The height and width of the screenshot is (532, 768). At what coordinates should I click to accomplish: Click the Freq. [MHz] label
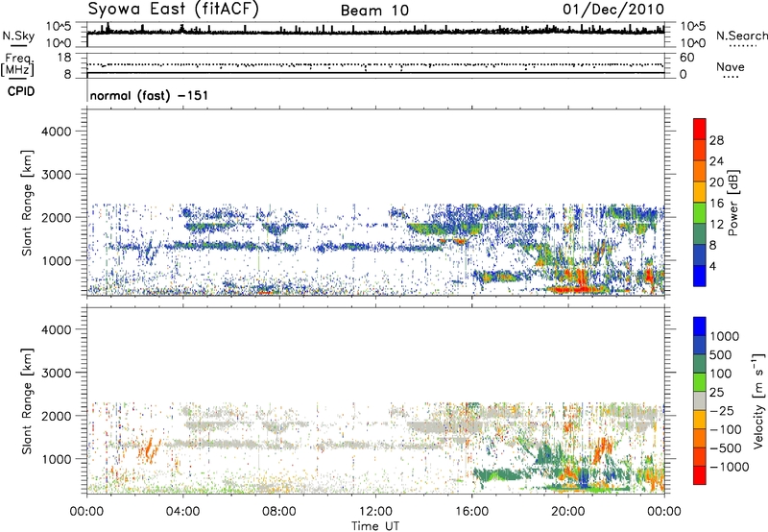[x=18, y=64]
